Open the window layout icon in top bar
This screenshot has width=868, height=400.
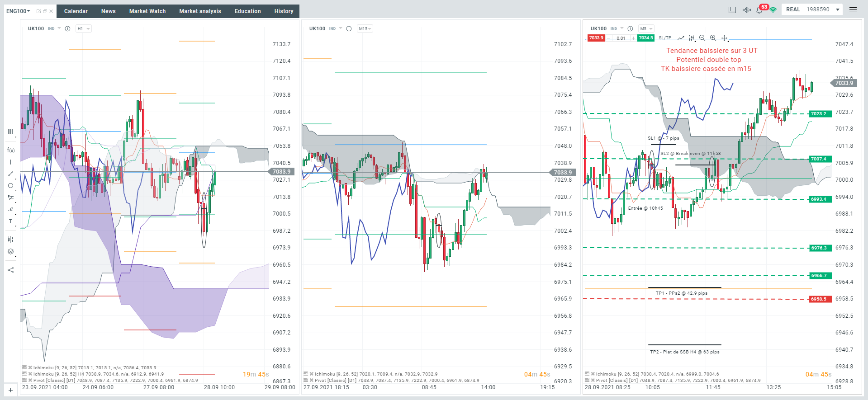point(732,9)
